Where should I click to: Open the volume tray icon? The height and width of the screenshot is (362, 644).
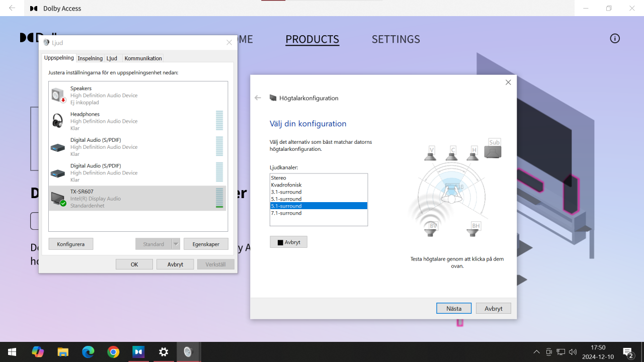pyautogui.click(x=573, y=352)
